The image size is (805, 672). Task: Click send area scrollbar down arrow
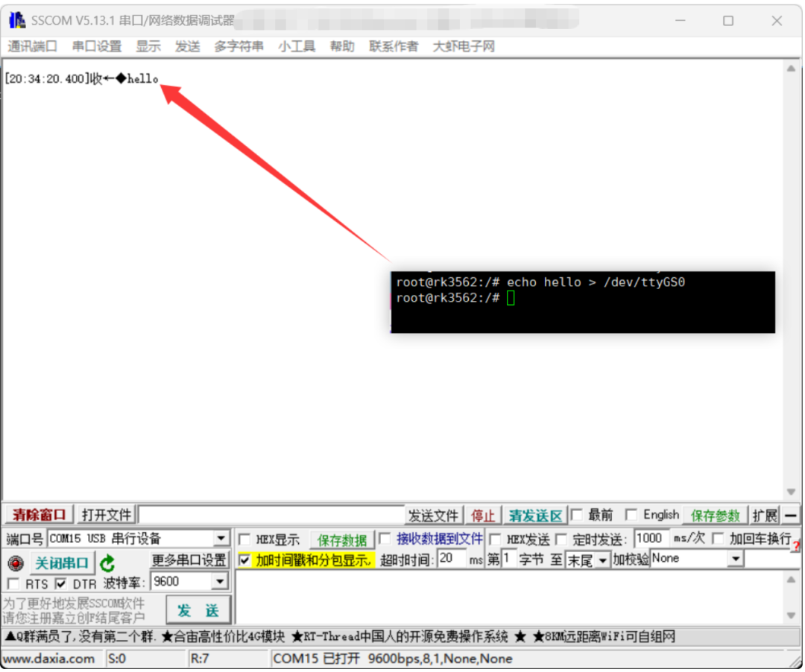tap(791, 615)
